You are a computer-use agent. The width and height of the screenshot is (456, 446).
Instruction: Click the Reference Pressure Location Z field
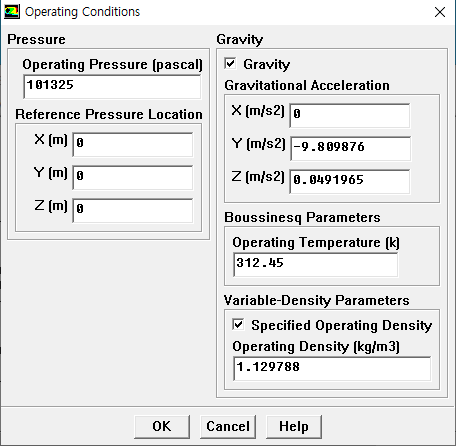133,210
